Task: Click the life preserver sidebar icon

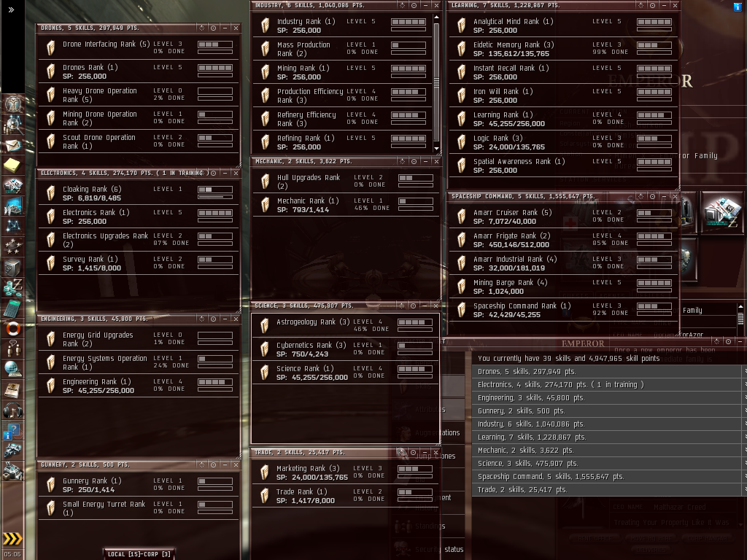Action: pyautogui.click(x=12, y=329)
